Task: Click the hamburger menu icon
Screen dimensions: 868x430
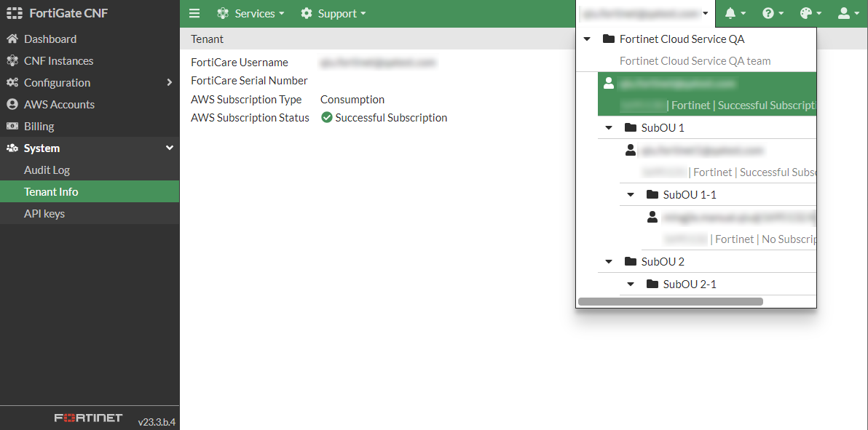Action: tap(194, 12)
